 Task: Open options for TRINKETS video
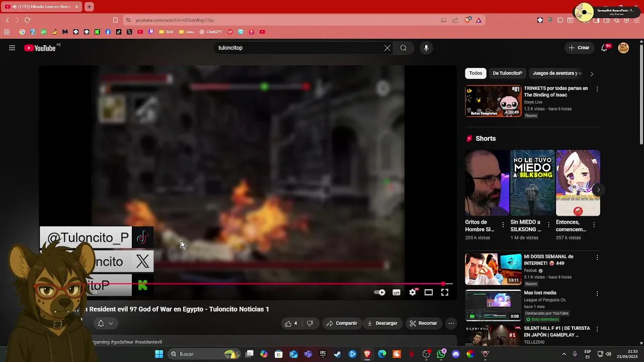click(x=597, y=89)
